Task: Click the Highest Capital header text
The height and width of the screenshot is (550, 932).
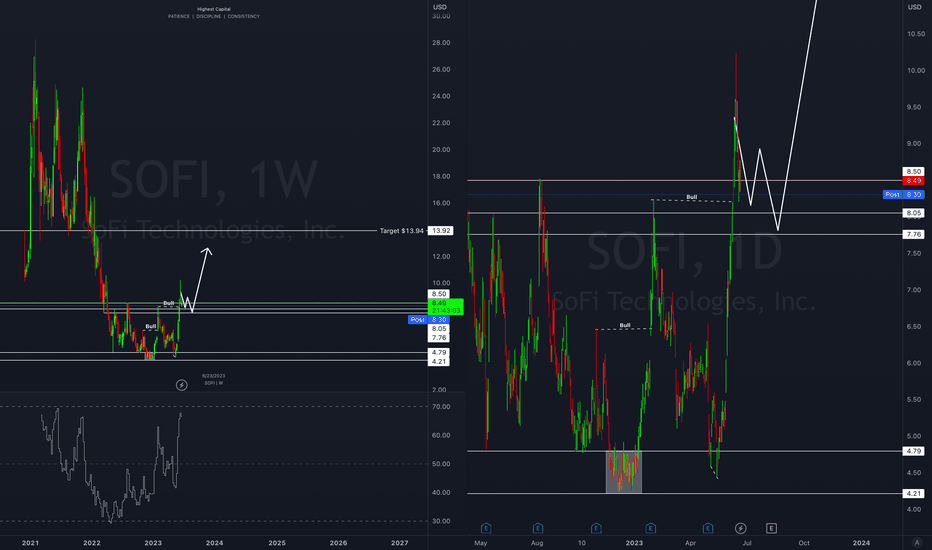Action: pos(214,9)
